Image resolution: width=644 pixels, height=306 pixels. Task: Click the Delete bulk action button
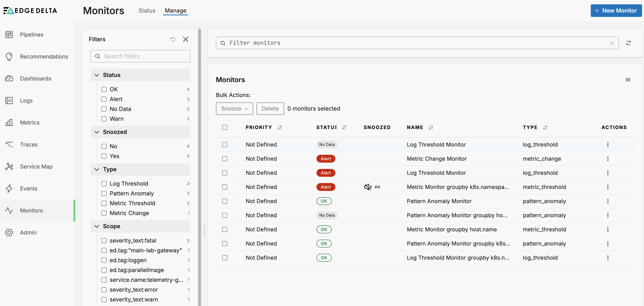(270, 109)
